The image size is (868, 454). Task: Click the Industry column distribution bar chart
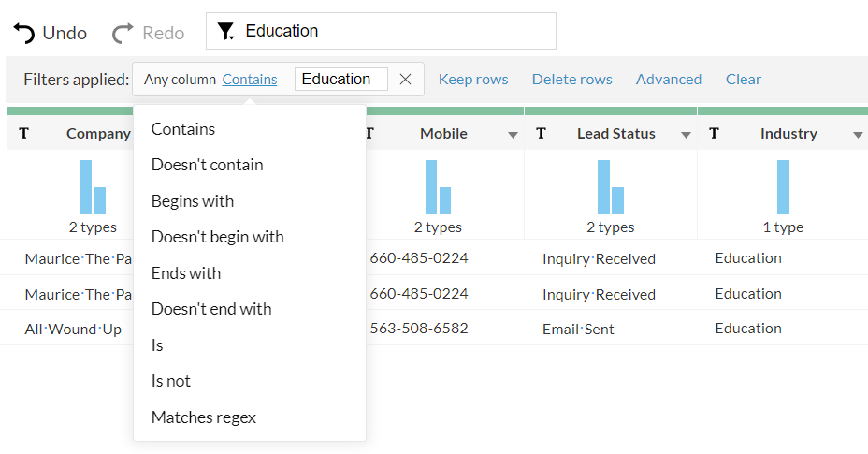click(783, 187)
